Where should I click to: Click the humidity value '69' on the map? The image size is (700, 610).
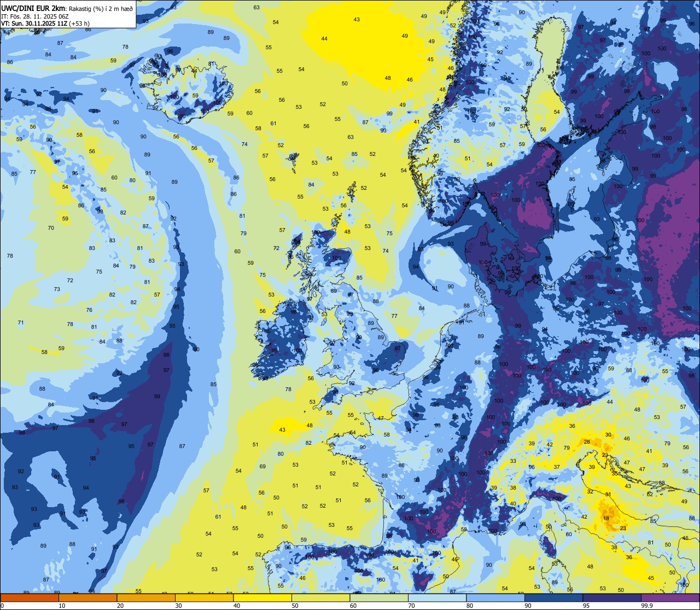pos(262,466)
